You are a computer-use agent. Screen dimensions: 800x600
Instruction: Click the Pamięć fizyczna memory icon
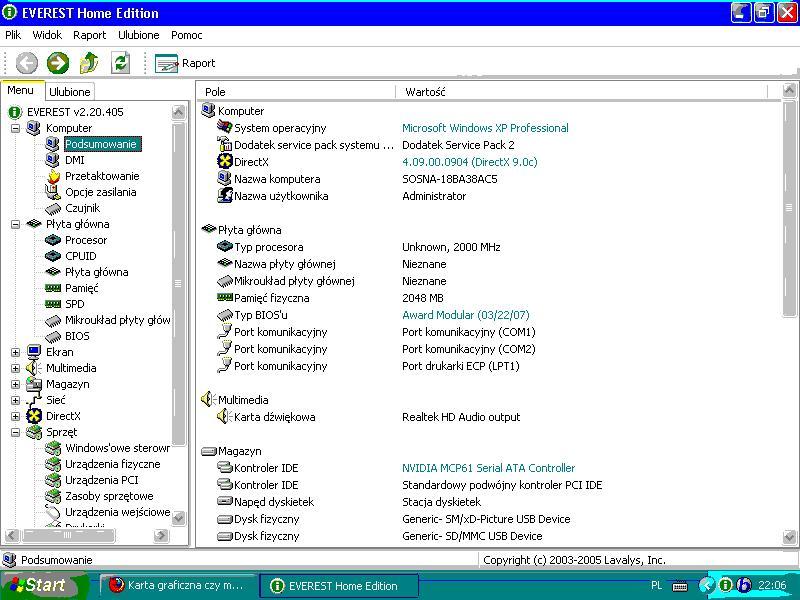click(224, 297)
